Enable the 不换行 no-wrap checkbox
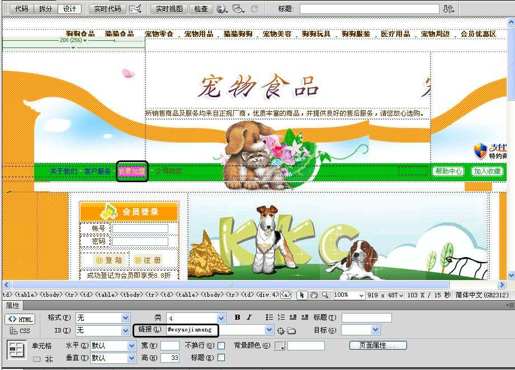 pyautogui.click(x=221, y=346)
